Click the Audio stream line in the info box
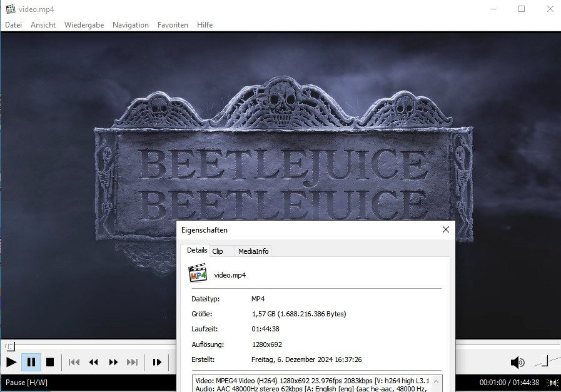 tap(311, 389)
